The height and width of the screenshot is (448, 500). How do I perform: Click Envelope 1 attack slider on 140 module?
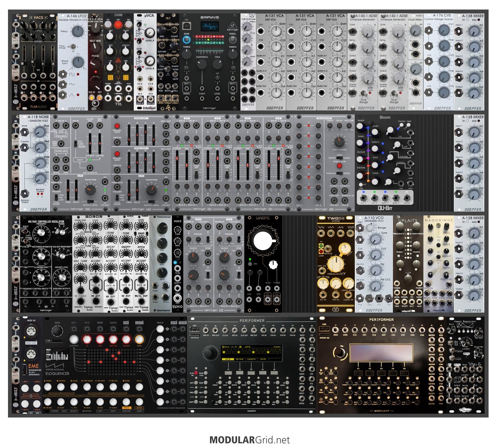129,134
